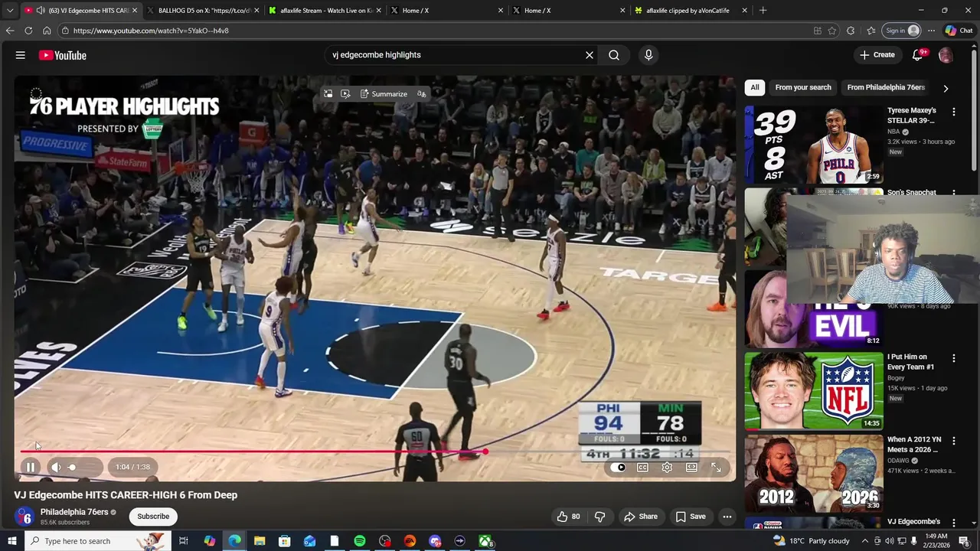The width and height of the screenshot is (980, 551).
Task: Open YouTube notifications bell
Action: [917, 55]
